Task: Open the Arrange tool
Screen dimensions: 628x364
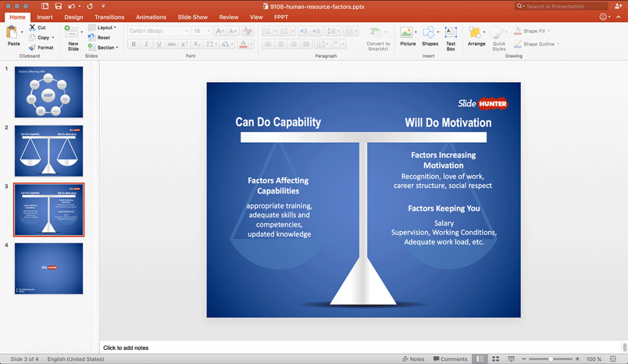Action: point(476,37)
